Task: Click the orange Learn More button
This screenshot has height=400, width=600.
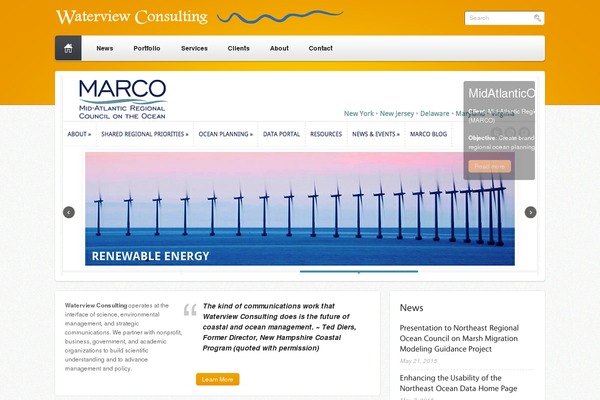Action: pos(218,379)
